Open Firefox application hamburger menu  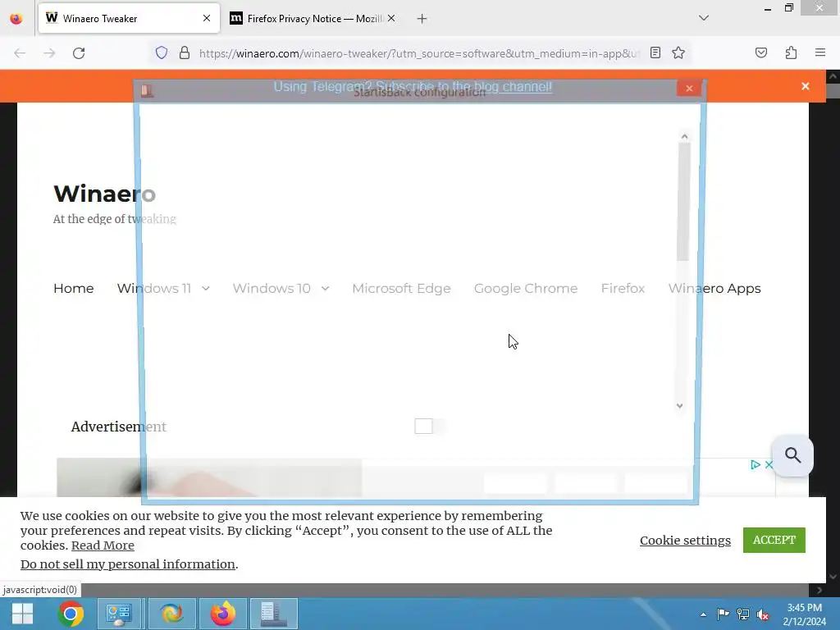tap(820, 52)
